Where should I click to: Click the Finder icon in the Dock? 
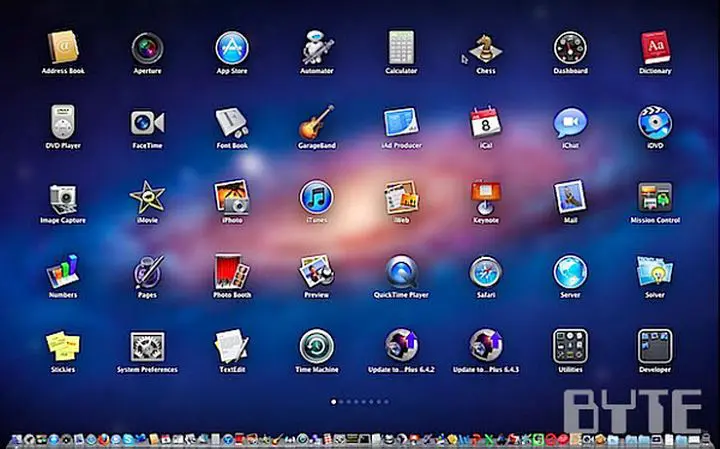click(16, 439)
